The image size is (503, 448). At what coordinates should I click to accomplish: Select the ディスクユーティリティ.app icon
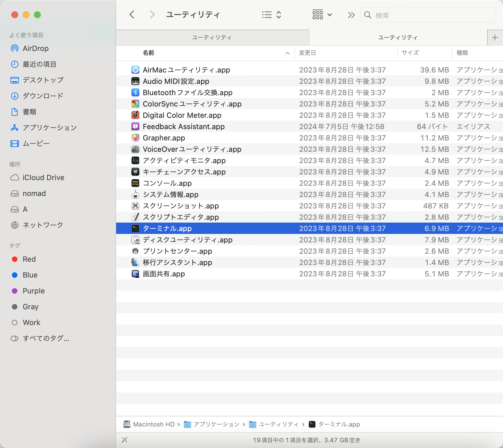[135, 240]
